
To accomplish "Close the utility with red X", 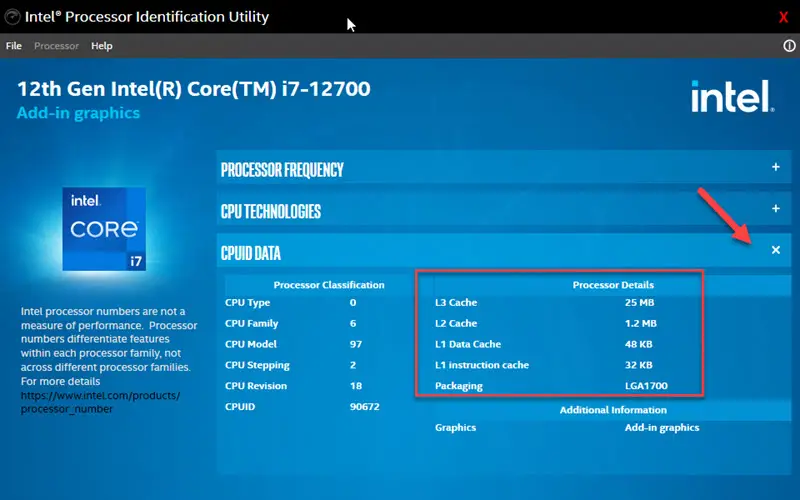I will 783,17.
